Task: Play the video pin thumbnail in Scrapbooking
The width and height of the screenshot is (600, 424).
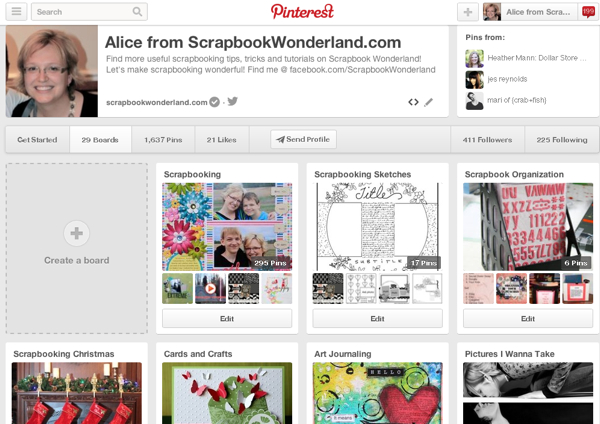Action: point(210,289)
